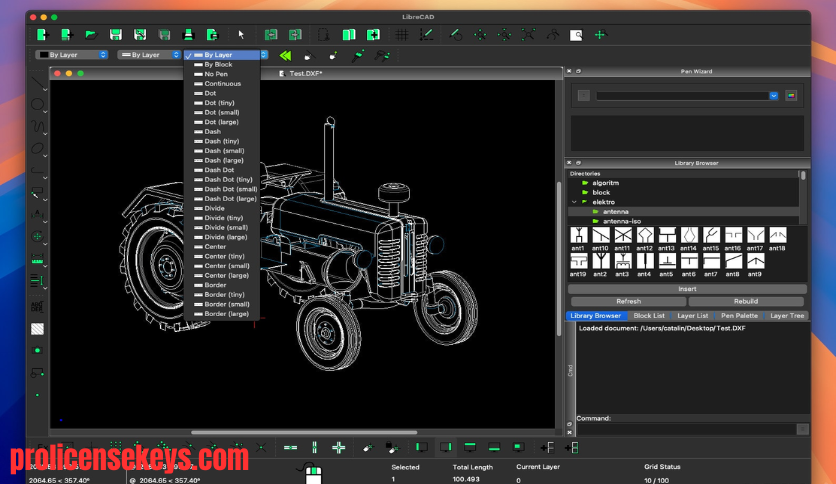
Task: Print the drawing with the printer icon
Action: tap(188, 35)
